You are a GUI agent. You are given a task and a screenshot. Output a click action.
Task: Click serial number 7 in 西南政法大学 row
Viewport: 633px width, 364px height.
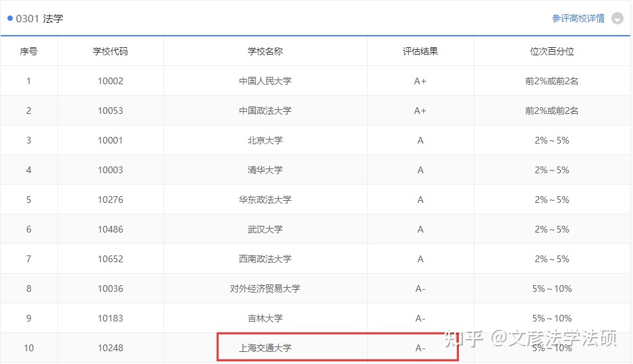[28, 259]
